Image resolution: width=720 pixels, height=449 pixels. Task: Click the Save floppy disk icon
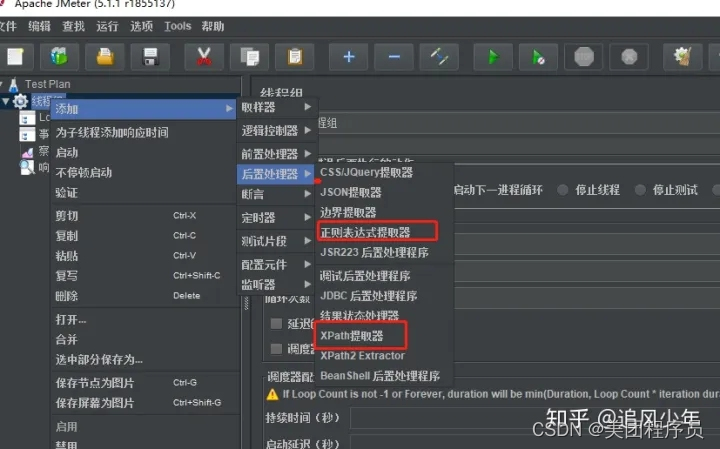[x=150, y=57]
